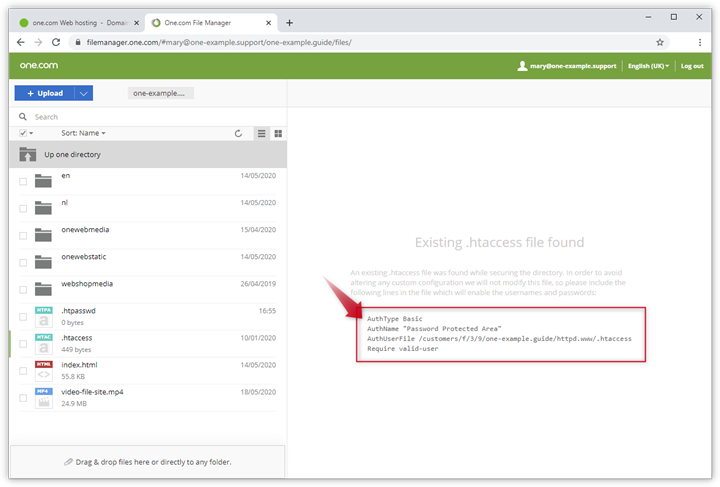Click the one.com logo
The width and height of the screenshot is (720, 487).
(39, 65)
